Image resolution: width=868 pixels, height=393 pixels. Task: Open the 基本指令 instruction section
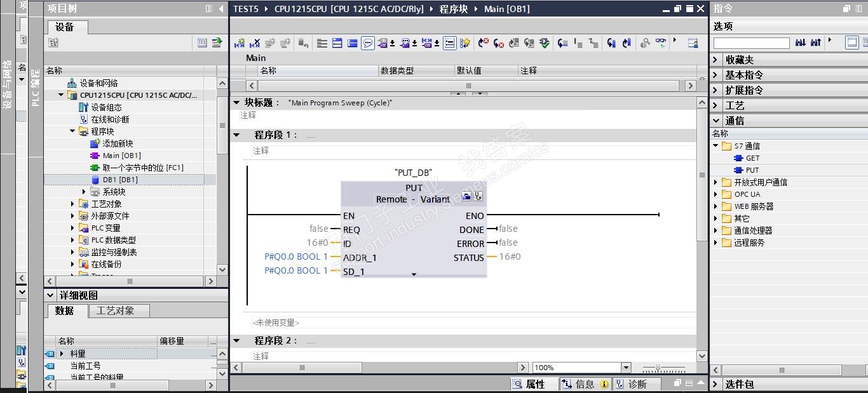click(x=789, y=75)
